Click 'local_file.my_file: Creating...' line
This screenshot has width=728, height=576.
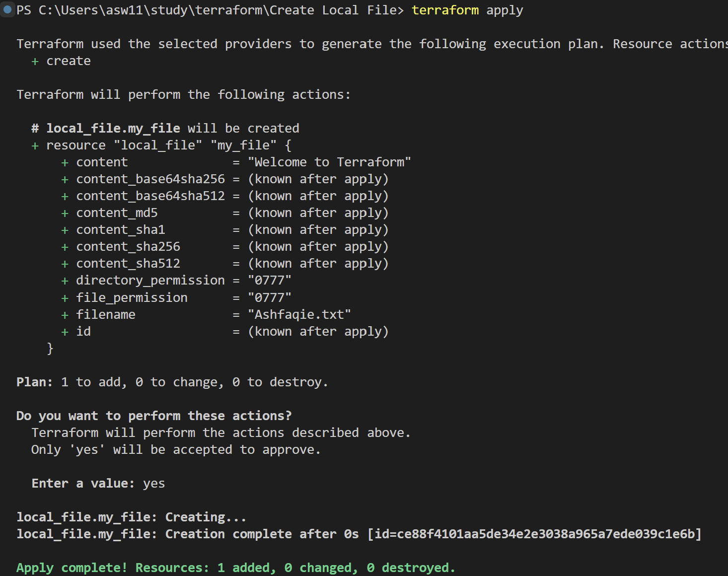coord(132,517)
